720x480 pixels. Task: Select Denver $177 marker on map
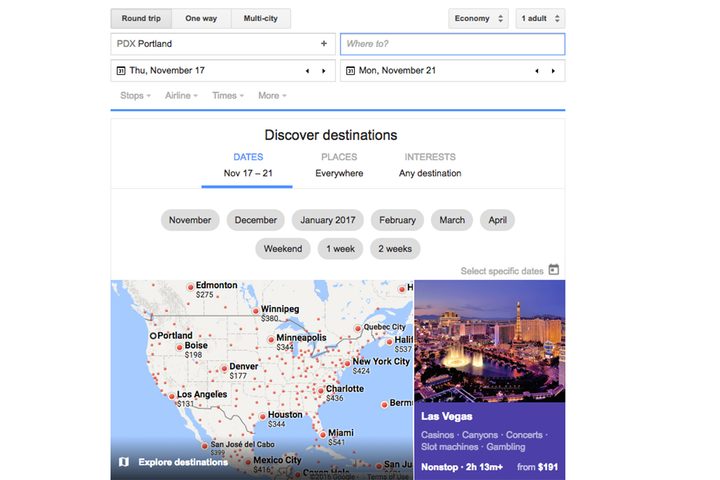[224, 368]
